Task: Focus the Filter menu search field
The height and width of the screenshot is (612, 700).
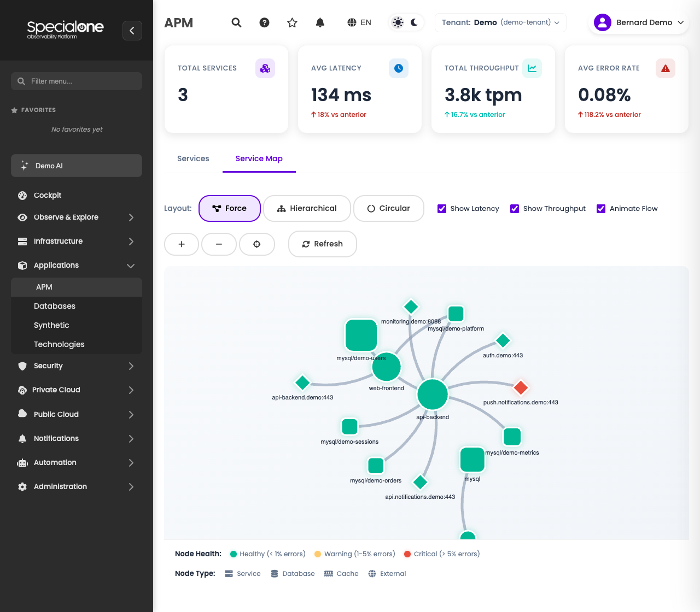Action: pos(77,81)
